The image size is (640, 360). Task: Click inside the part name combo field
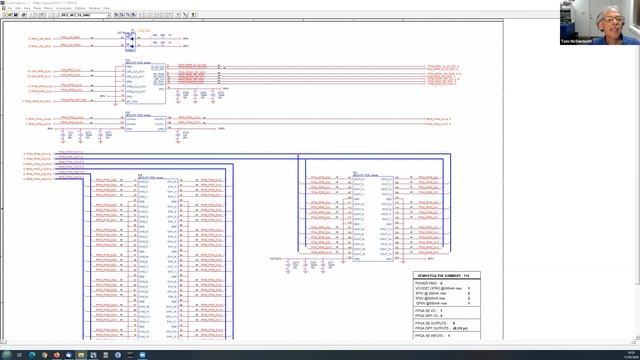pyautogui.click(x=84, y=15)
